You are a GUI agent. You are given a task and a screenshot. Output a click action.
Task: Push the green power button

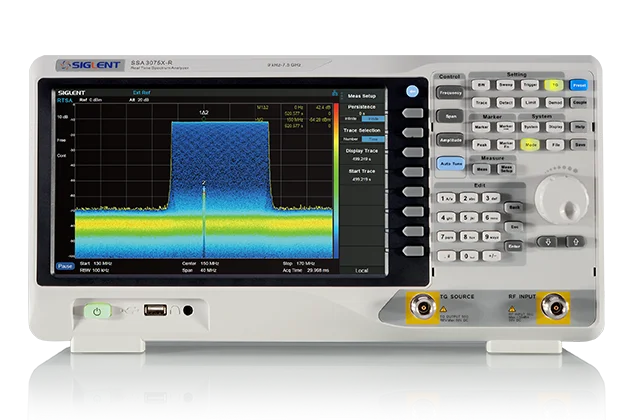pyautogui.click(x=97, y=312)
